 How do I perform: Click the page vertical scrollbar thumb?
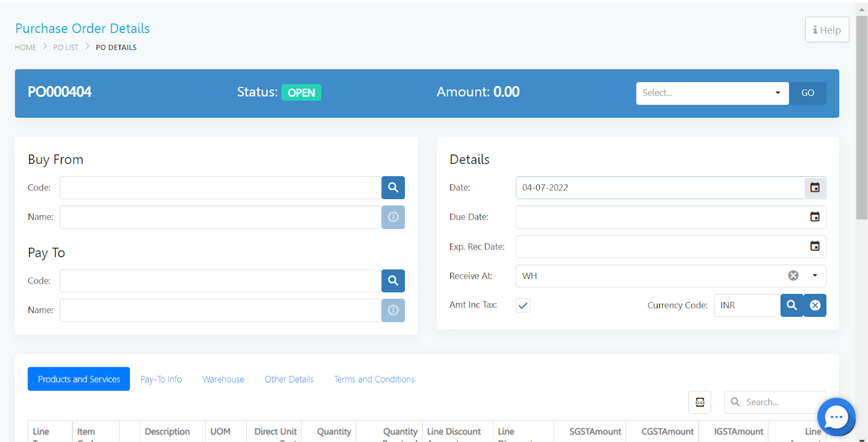861,117
